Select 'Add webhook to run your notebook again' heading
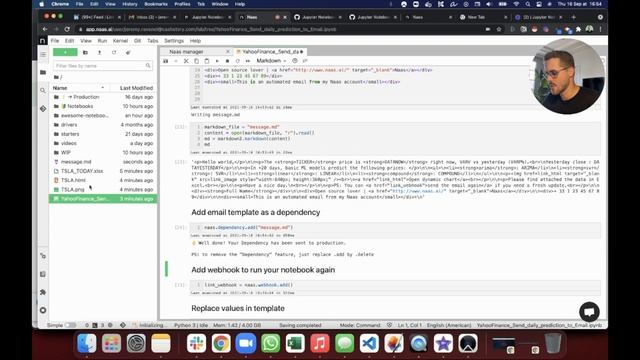This screenshot has height=360, width=640. (263, 270)
